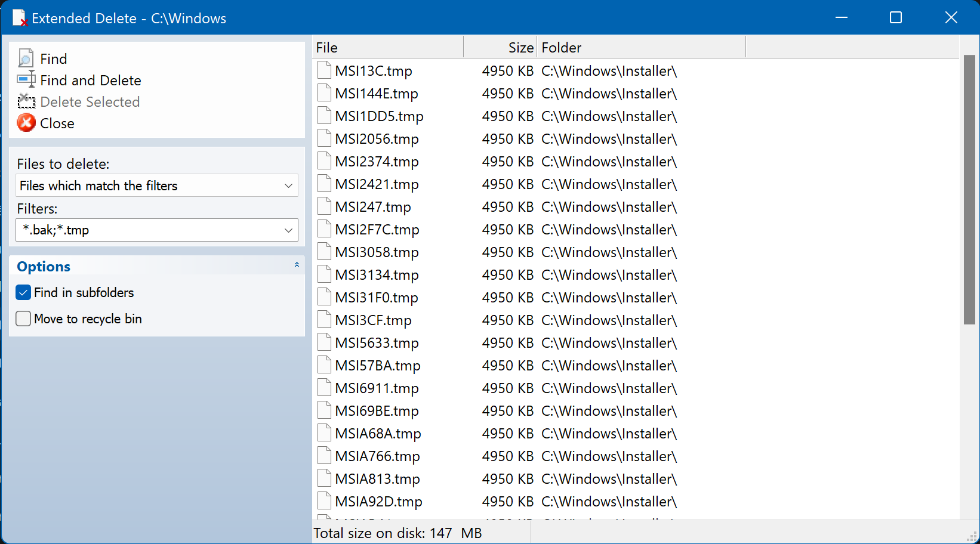Click file icon of MSI5633.tmp
The height and width of the screenshot is (544, 980).
pos(324,342)
